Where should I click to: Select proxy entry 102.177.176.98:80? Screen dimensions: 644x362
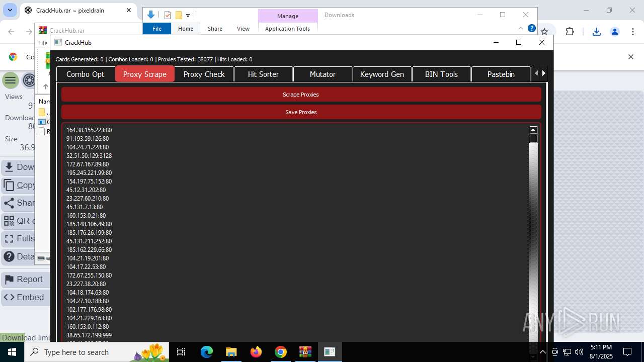pos(89,310)
